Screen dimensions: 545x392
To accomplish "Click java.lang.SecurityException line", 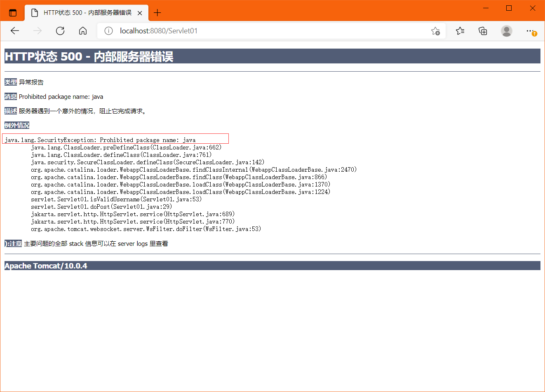I will [x=100, y=140].
